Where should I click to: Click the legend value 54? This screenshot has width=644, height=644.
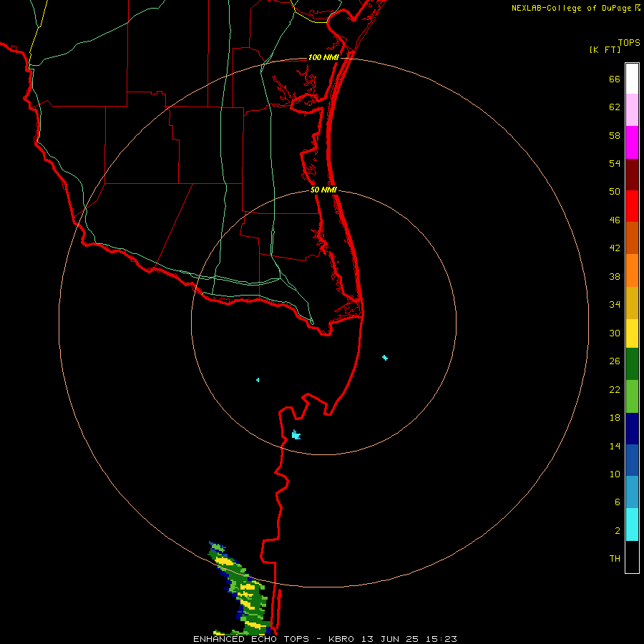click(615, 163)
